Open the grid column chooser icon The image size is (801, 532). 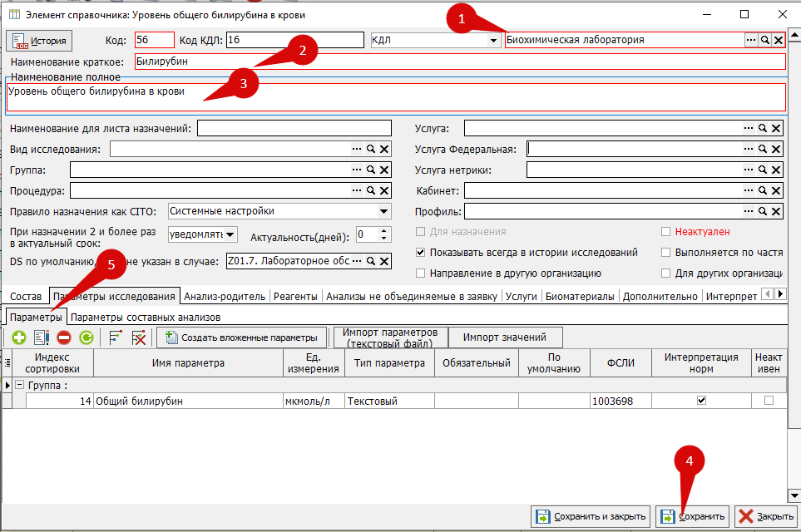[7, 363]
